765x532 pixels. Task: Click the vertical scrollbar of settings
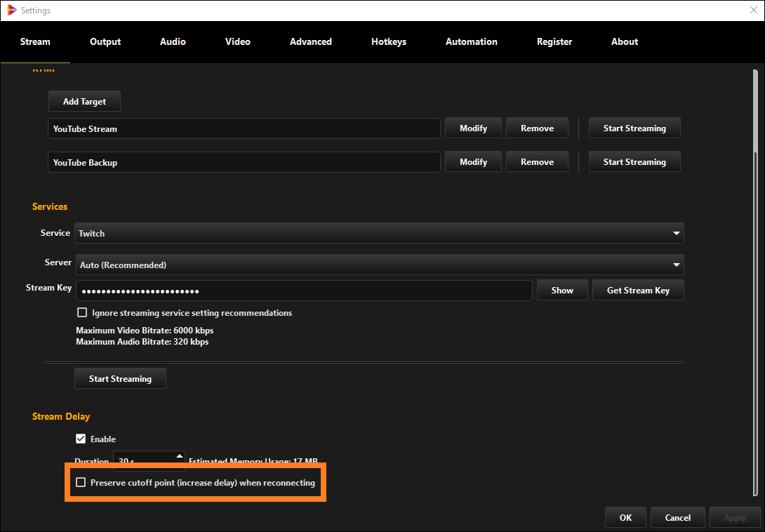[x=755, y=283]
